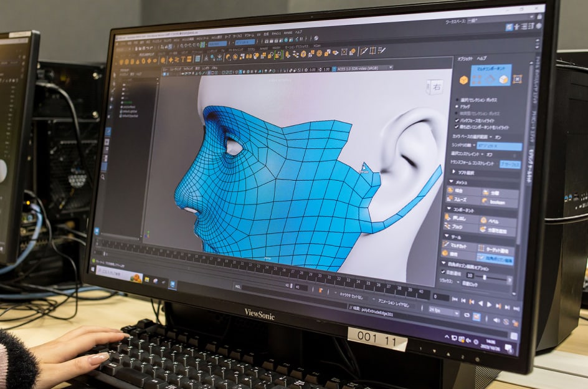Choose Face selection mode in Modeling Toolkit
This screenshot has height=389, width=588.
point(504,79)
